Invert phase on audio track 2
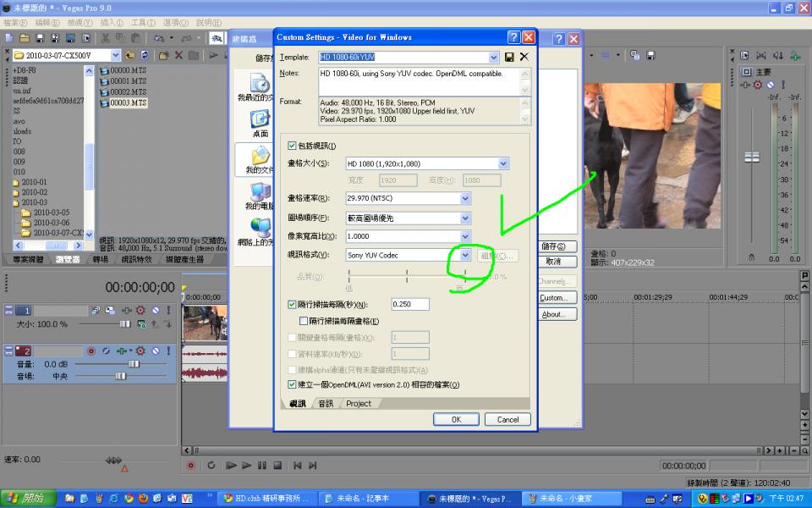This screenshot has height=508, width=812. tap(107, 351)
